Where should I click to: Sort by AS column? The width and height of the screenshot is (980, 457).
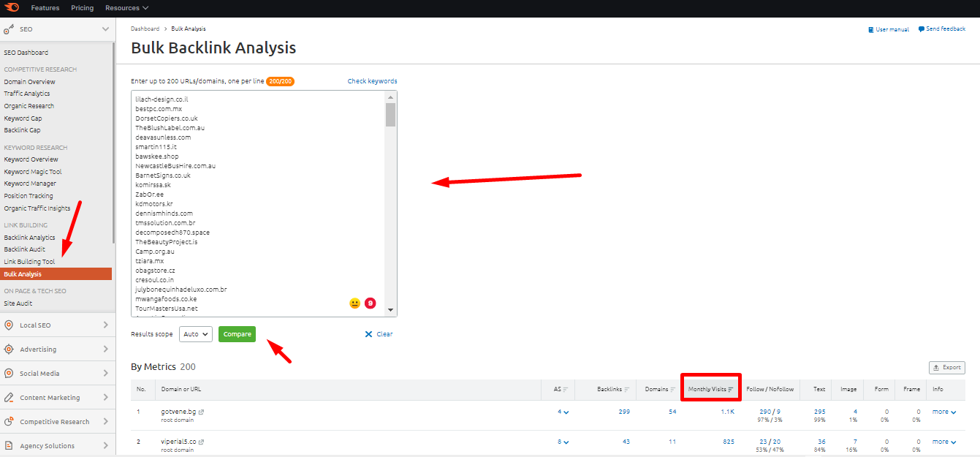561,390
